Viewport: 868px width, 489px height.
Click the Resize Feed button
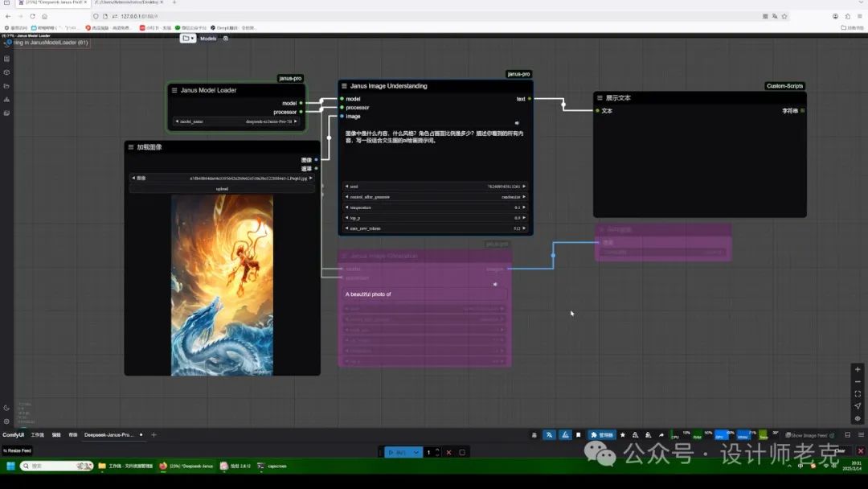17,450
